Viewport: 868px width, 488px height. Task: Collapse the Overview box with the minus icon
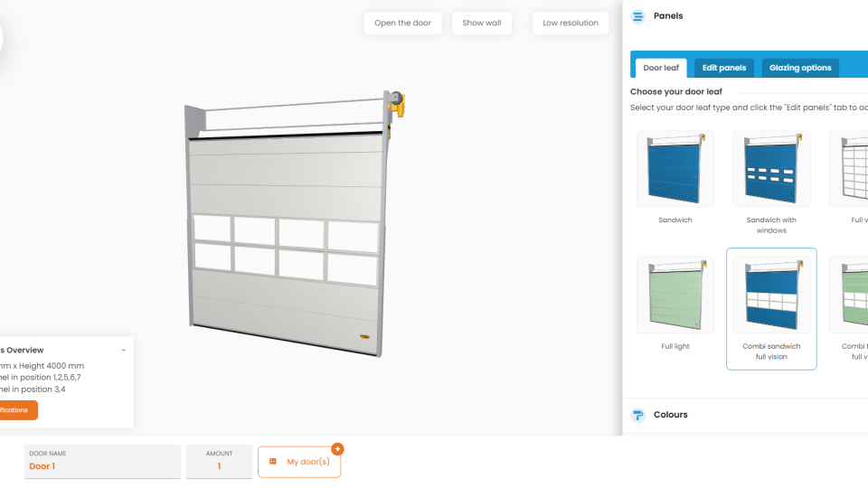[124, 351]
